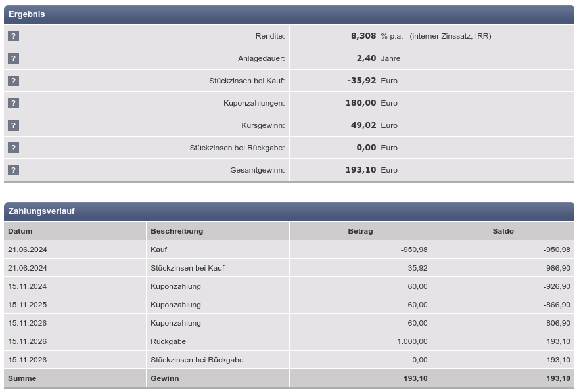
Task: Click the Gesamtgewinn help icon
Action: coord(13,170)
